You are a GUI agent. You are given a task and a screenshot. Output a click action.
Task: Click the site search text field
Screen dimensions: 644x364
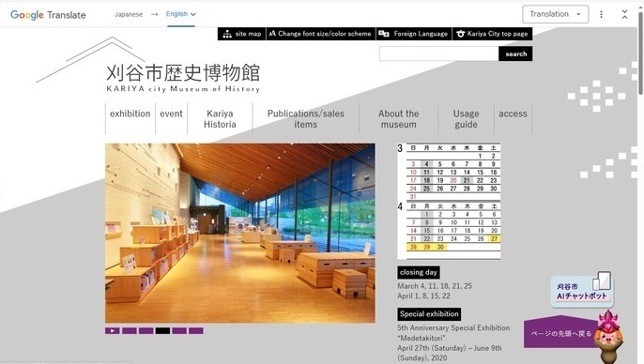(439, 53)
